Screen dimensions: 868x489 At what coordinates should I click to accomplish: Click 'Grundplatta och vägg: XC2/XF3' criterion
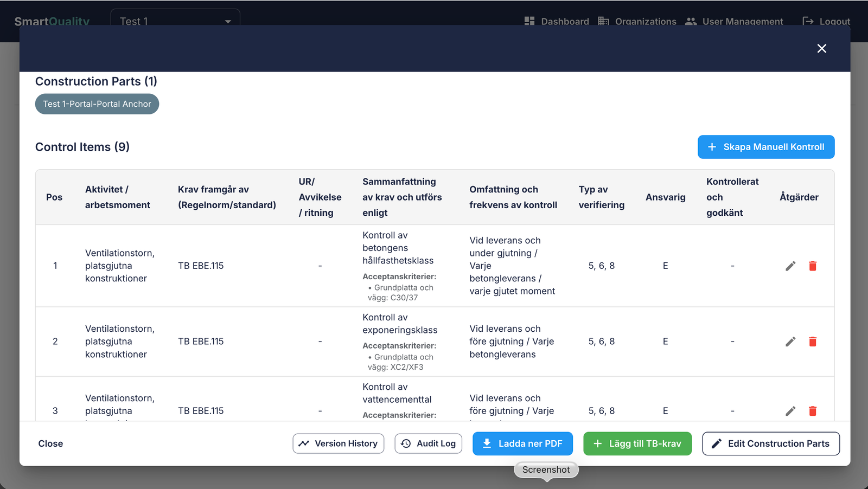[x=401, y=362]
